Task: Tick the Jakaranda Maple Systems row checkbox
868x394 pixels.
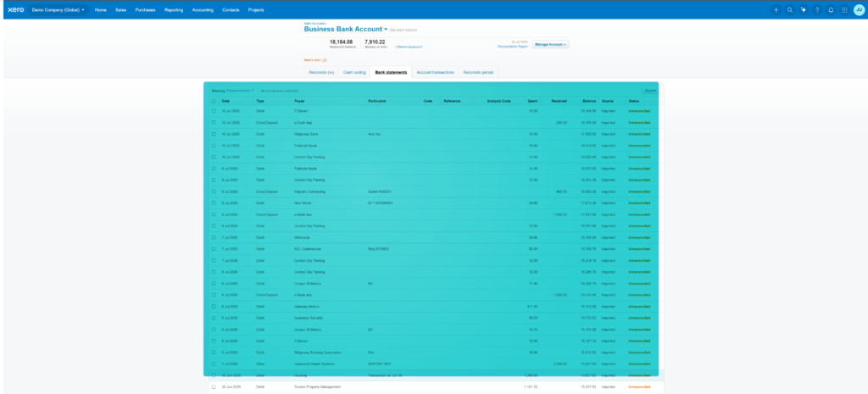Action: pos(214,363)
